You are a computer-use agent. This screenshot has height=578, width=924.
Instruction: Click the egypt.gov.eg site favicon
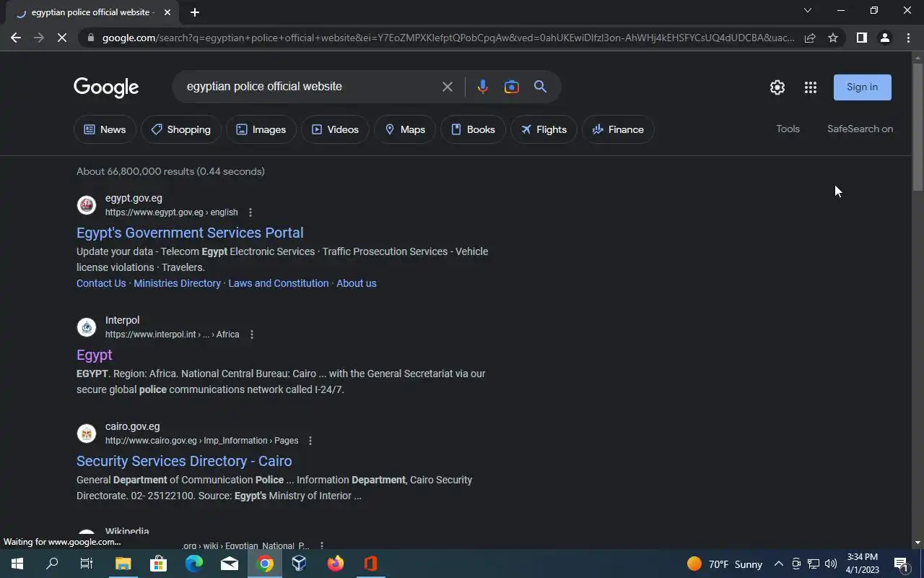coord(87,205)
